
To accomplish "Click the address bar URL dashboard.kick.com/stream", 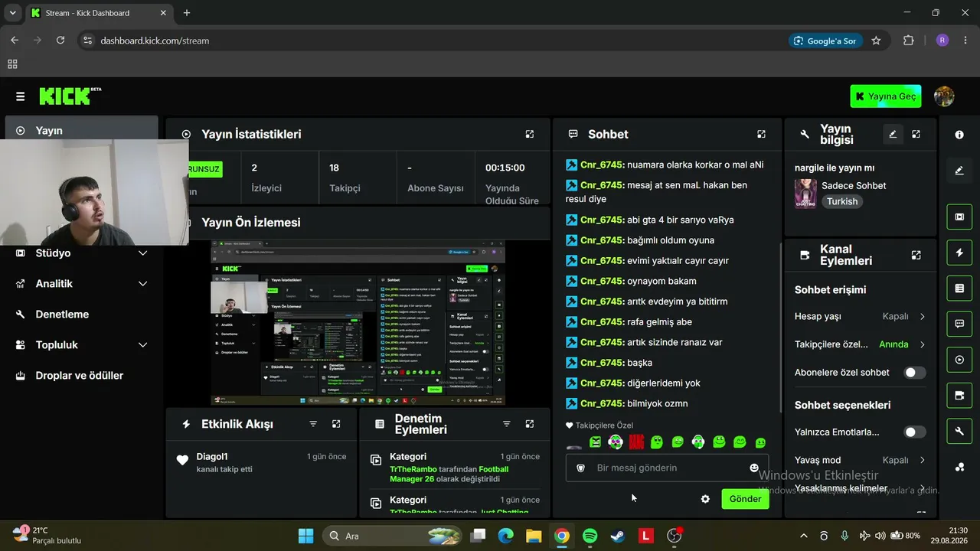I will pyautogui.click(x=155, y=41).
